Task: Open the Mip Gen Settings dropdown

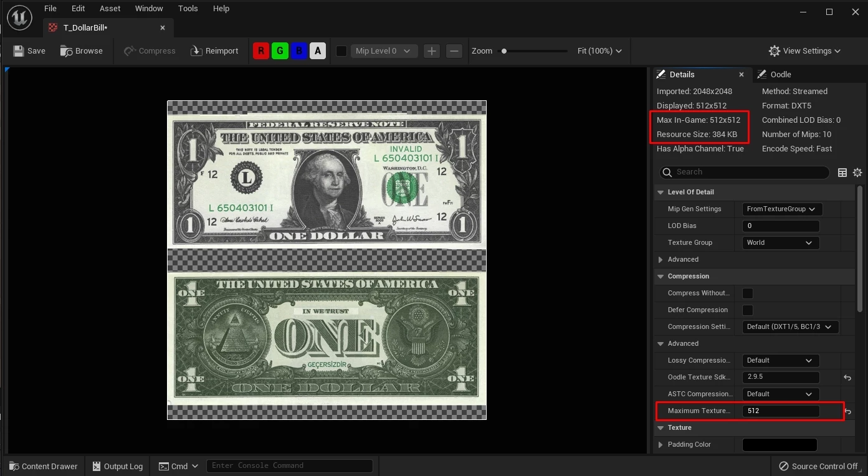Action: (782, 209)
